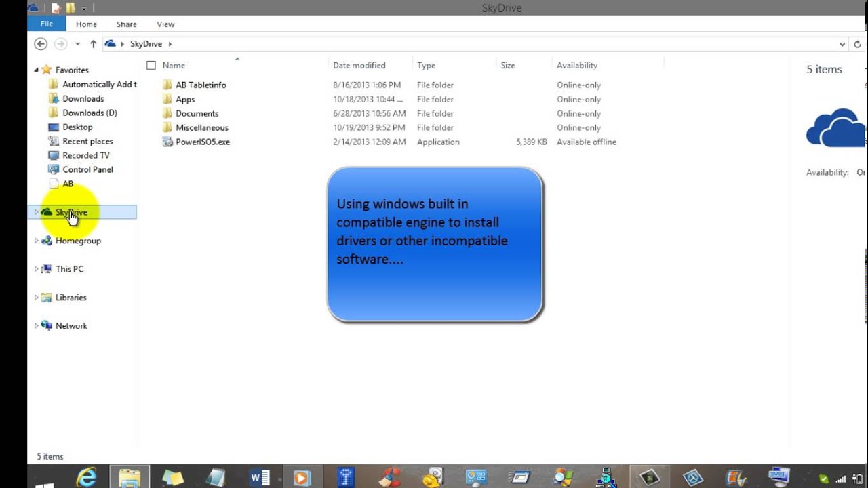The width and height of the screenshot is (868, 488).
Task: Sort by the Type column header
Action: 426,66
